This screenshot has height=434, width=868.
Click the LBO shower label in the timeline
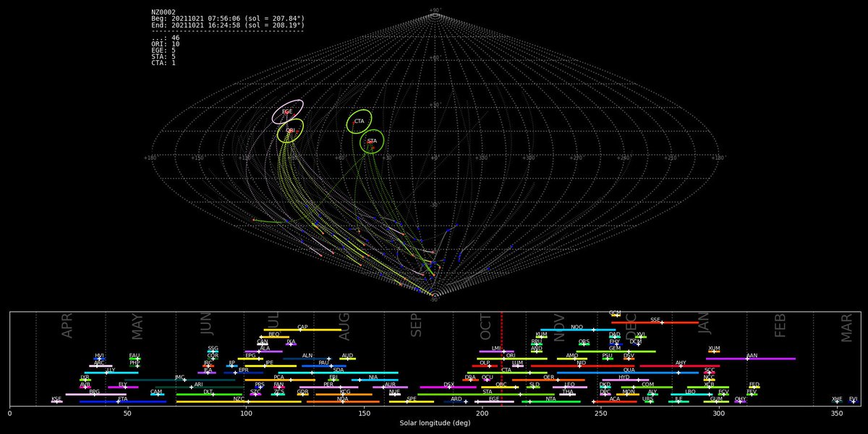click(691, 391)
